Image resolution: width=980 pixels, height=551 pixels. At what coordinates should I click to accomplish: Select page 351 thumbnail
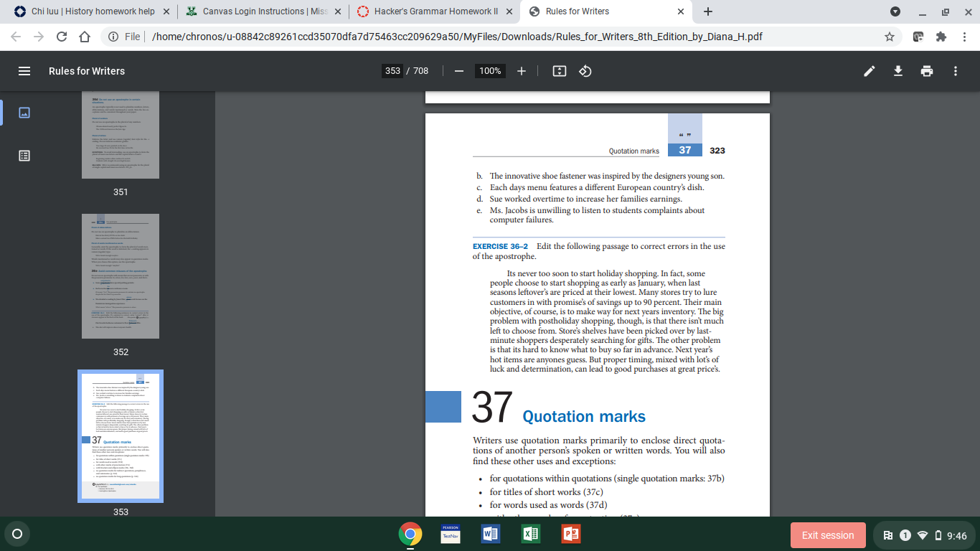tap(121, 136)
